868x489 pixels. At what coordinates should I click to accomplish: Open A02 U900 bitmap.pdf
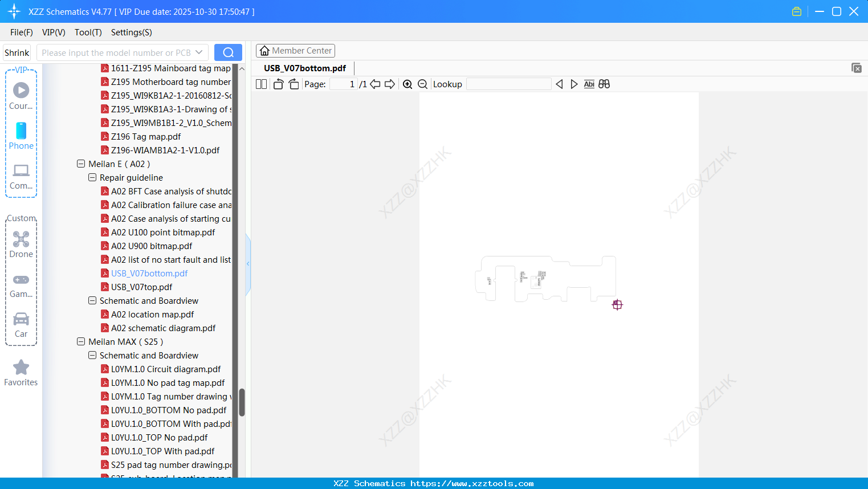[x=152, y=246]
